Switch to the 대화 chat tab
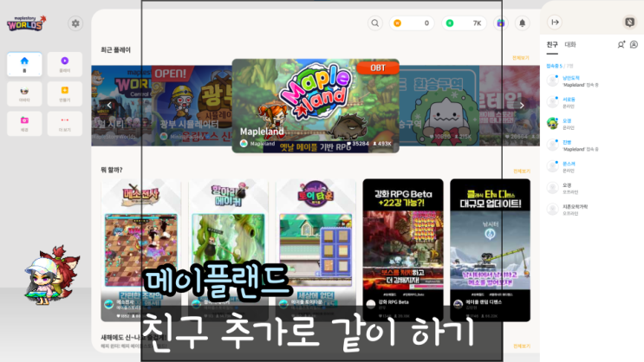Viewport: 644px width, 362px height. [x=570, y=44]
